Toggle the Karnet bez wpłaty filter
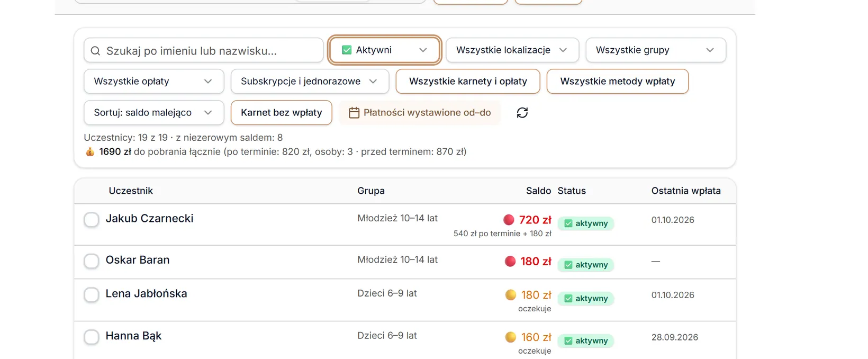 (x=282, y=112)
